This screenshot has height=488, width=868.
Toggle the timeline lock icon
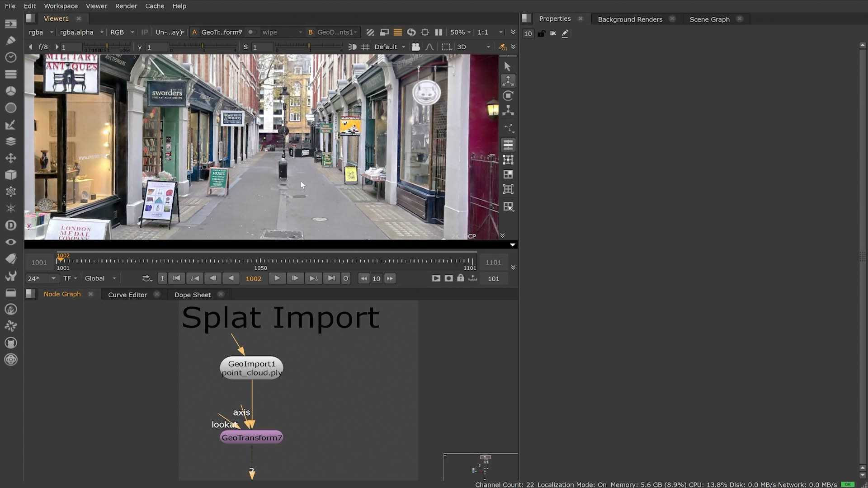tap(460, 278)
